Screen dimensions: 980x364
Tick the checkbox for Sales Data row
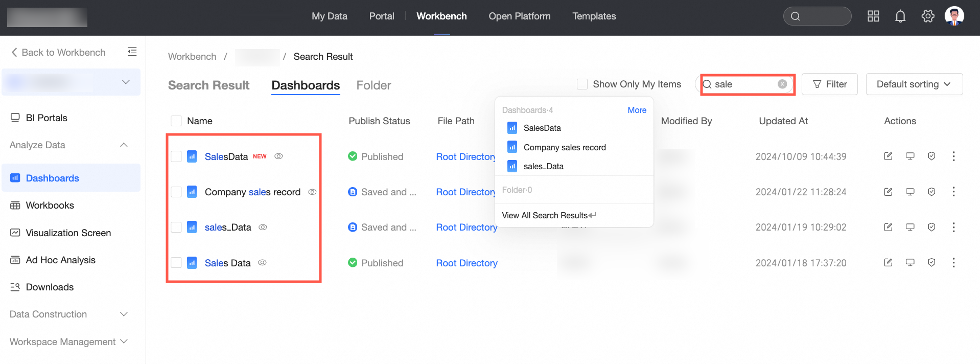click(176, 263)
